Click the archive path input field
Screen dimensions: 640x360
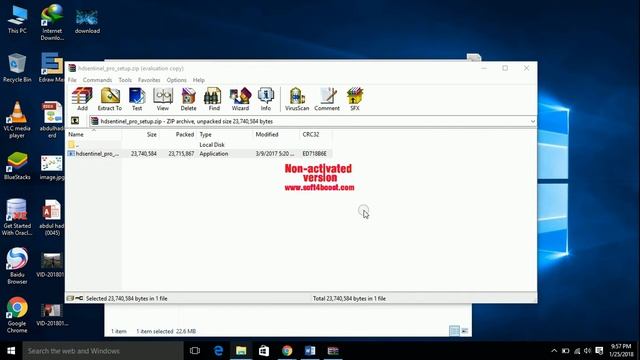[313, 121]
